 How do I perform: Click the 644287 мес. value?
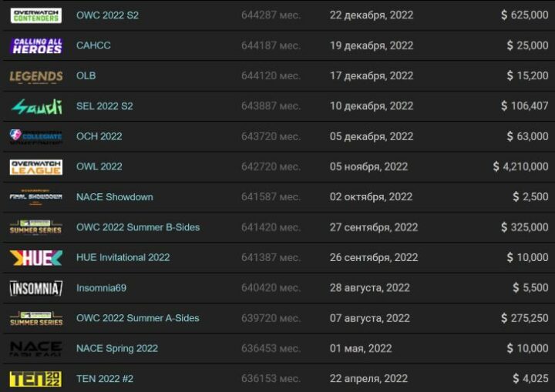click(x=271, y=15)
